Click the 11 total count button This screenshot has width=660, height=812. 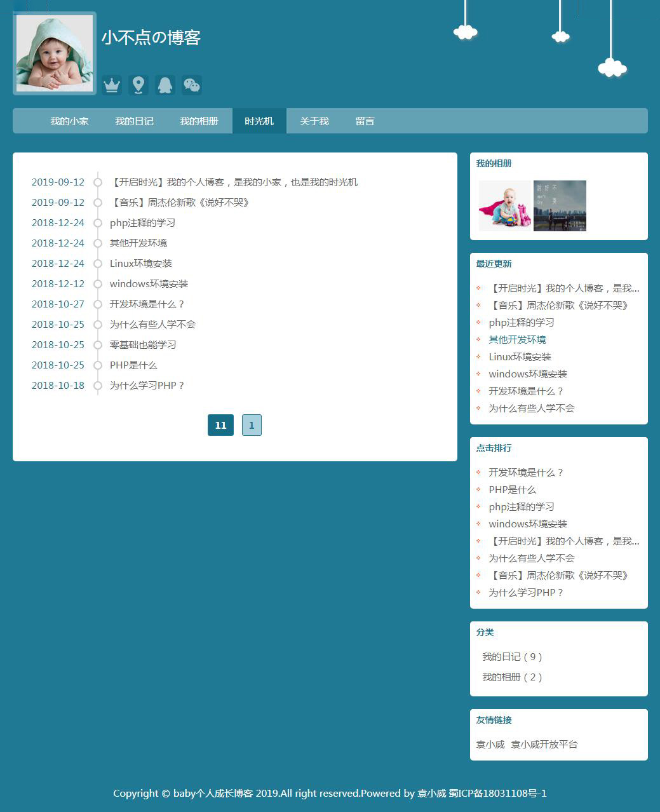pyautogui.click(x=220, y=425)
